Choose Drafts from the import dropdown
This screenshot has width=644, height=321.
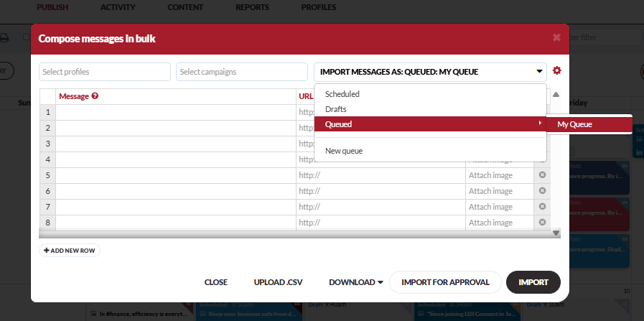[x=430, y=109]
